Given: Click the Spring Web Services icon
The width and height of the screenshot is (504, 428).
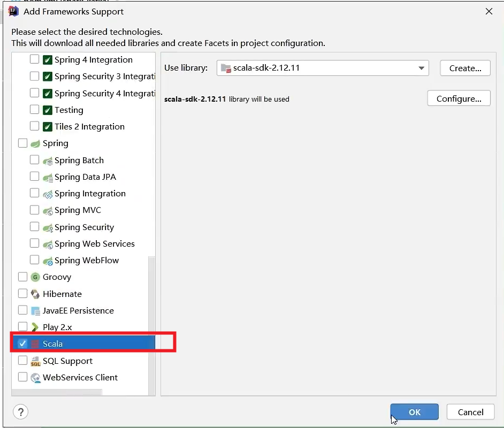Looking at the screenshot, I should (x=48, y=244).
